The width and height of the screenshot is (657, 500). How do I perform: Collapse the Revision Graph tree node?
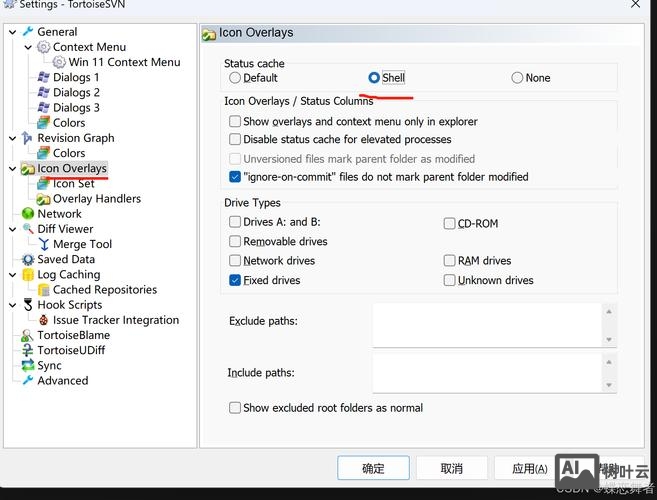tap(12, 138)
